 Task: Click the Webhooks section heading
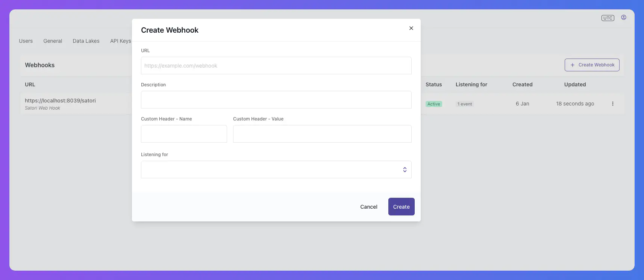[40, 65]
